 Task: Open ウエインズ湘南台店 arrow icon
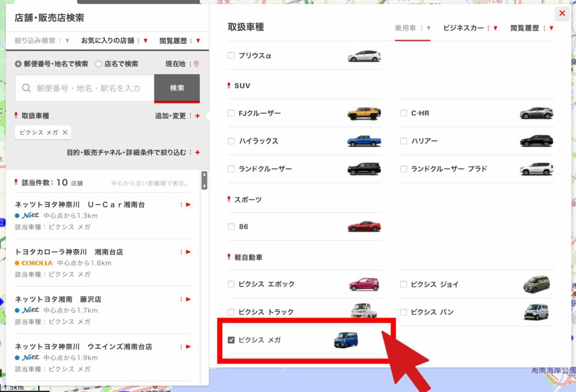(188, 347)
